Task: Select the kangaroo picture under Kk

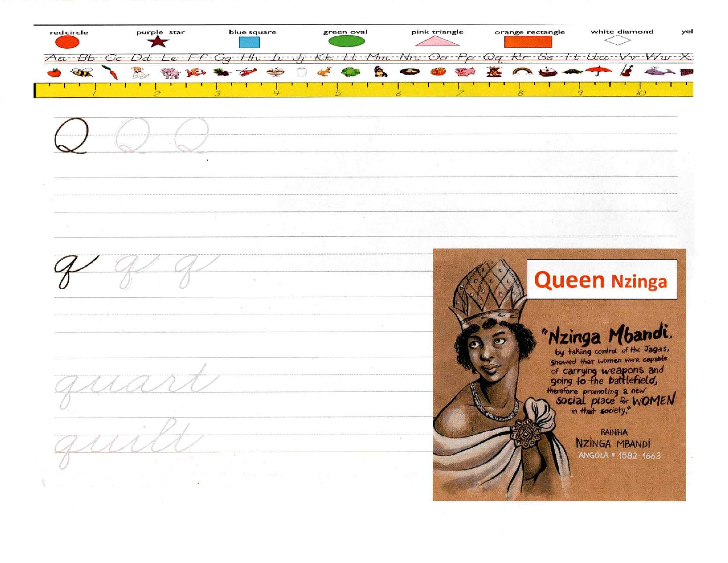Action: click(x=325, y=72)
